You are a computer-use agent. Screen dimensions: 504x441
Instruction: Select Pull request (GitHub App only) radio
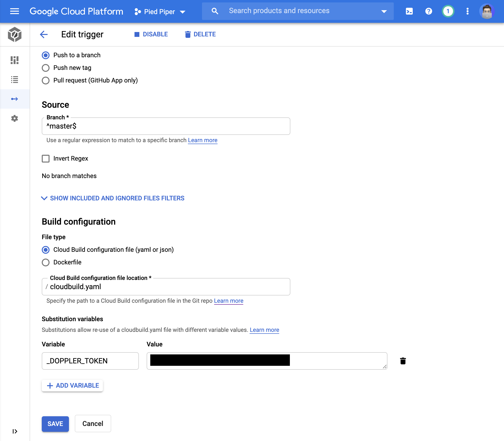(46, 81)
